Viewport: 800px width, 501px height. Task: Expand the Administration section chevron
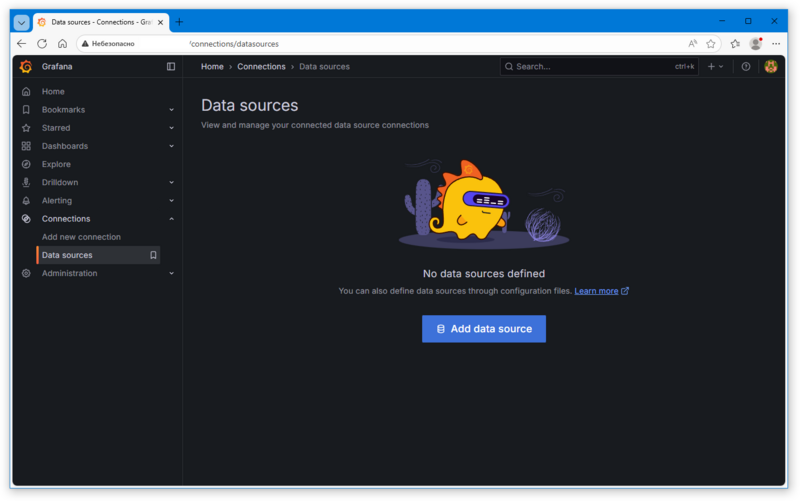(171, 273)
